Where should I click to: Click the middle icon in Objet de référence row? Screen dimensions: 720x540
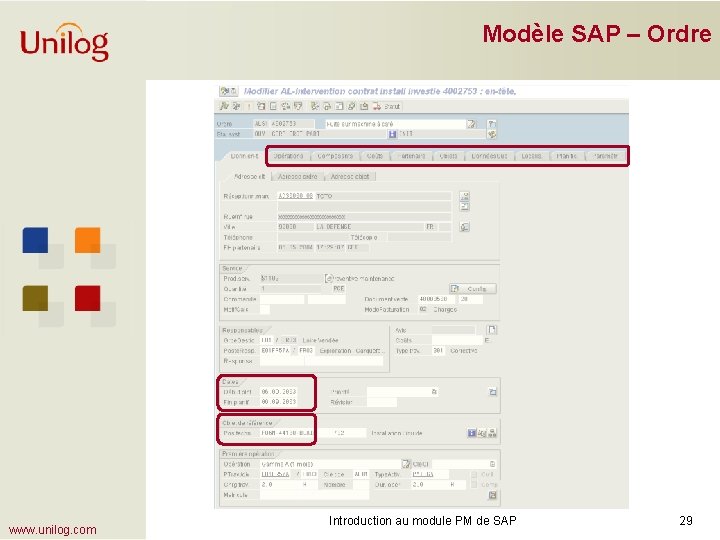(x=482, y=433)
